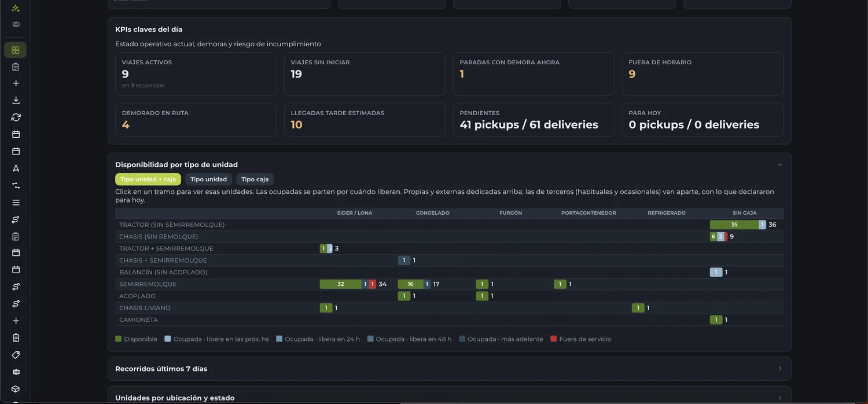The height and width of the screenshot is (404, 868).
Task: Open the dashboard grid icon in sidebar
Action: (16, 50)
